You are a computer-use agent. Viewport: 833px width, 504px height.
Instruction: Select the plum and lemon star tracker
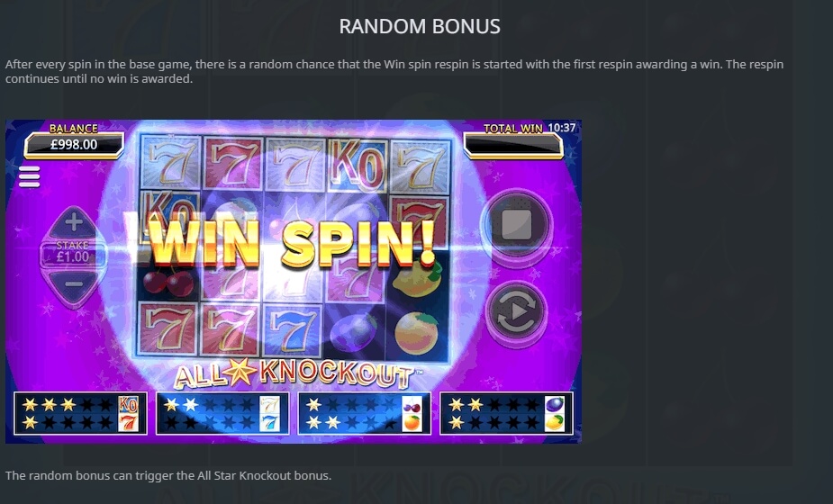507,413
